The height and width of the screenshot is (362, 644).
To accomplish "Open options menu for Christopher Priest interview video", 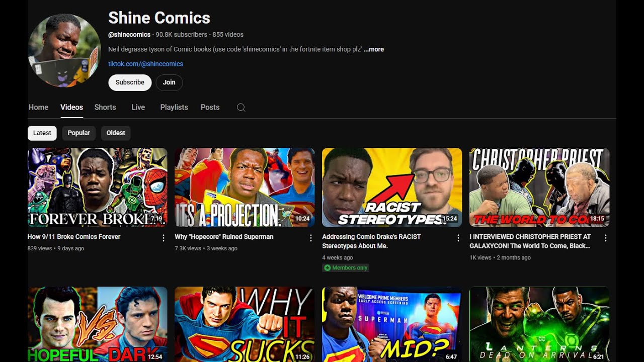I will pyautogui.click(x=606, y=238).
